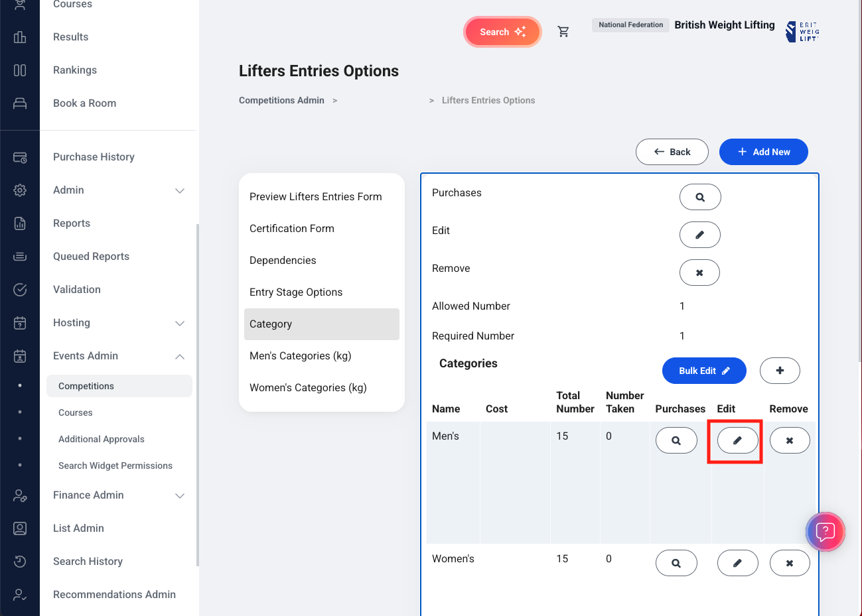The width and height of the screenshot is (862, 616).
Task: Follow the Competitions Admin breadcrumb link
Action: [281, 100]
